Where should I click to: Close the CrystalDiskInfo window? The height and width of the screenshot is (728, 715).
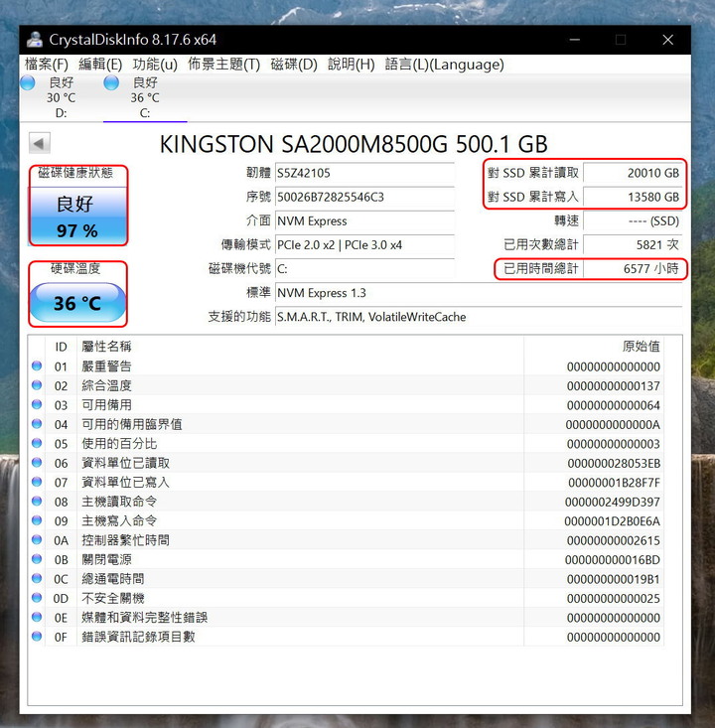click(x=667, y=40)
